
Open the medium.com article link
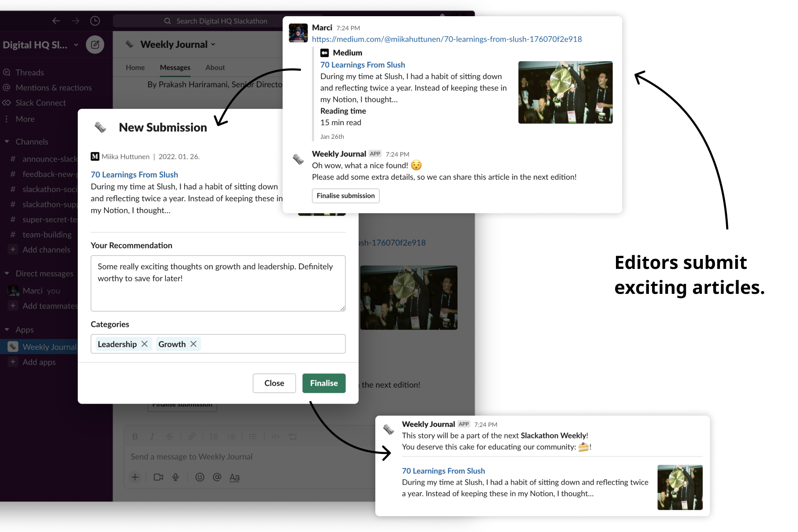pos(447,39)
